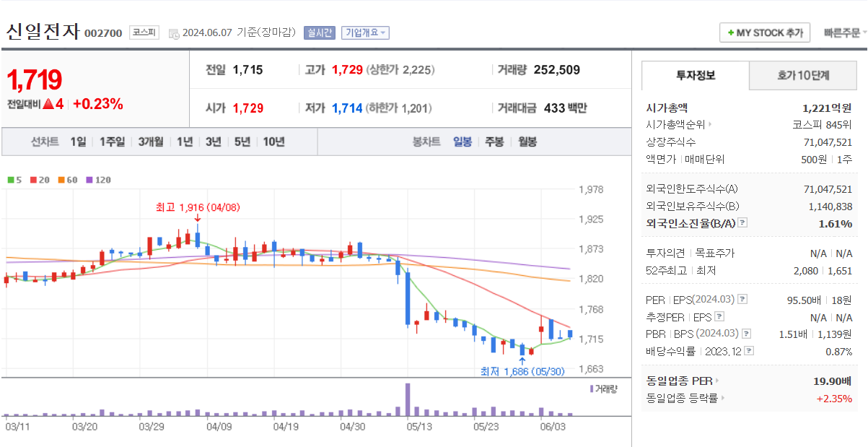This screenshot has width=868, height=447.
Task: Click the 신일전자 stock name heading
Action: tap(43, 32)
